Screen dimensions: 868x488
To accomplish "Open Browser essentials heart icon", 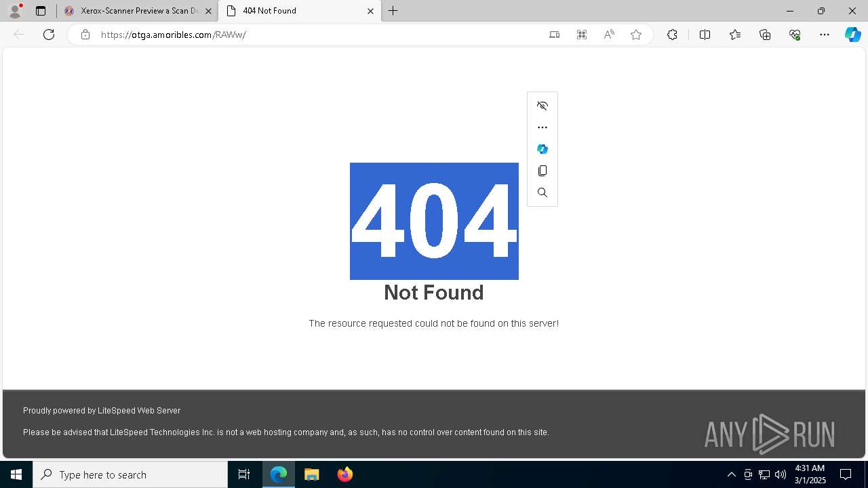I will point(795,35).
